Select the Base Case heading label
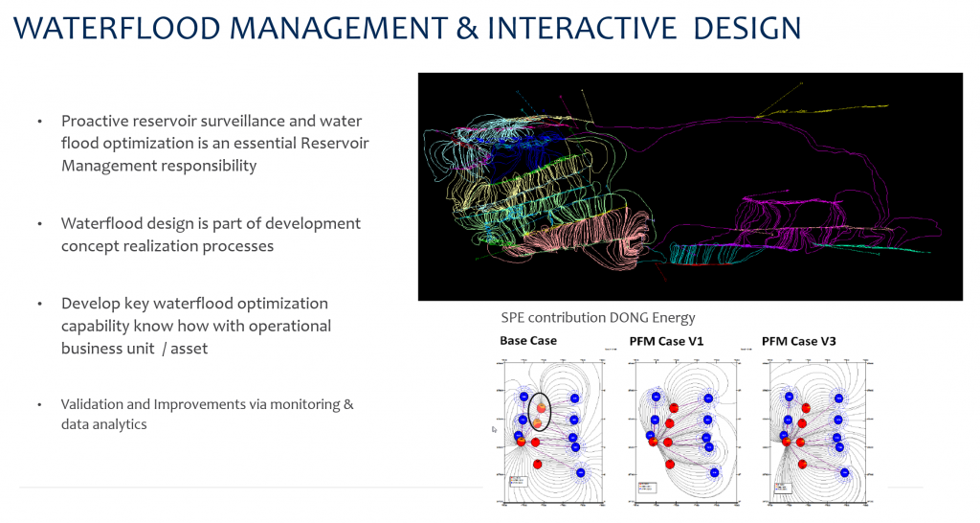This screenshot has width=980, height=523. tap(527, 341)
